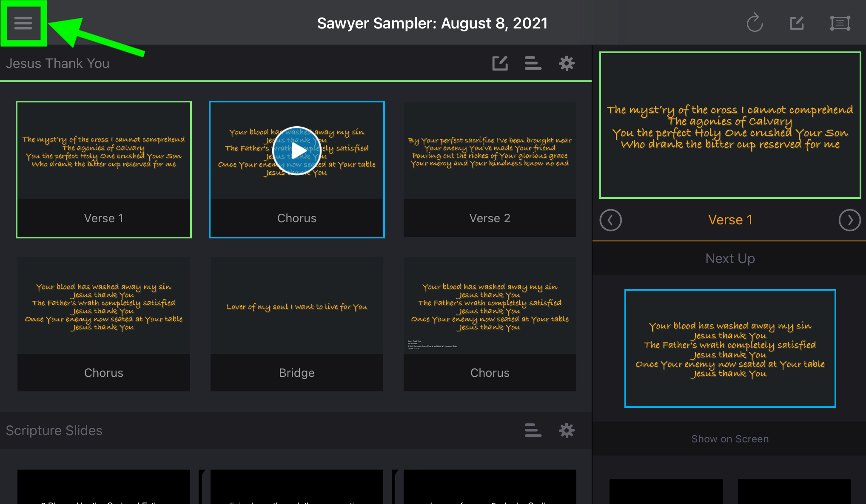Select the last Chorus slide with copyright
This screenshot has width=866, height=504.
[x=490, y=324]
